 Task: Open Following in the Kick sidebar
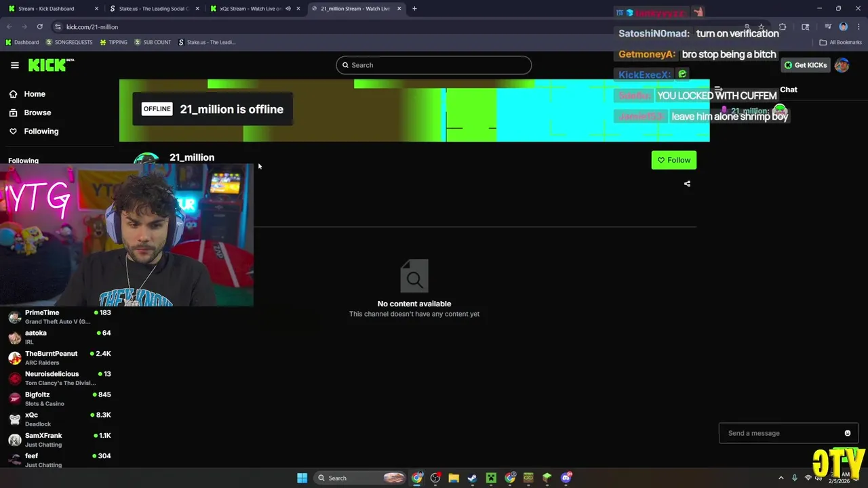(x=34, y=131)
